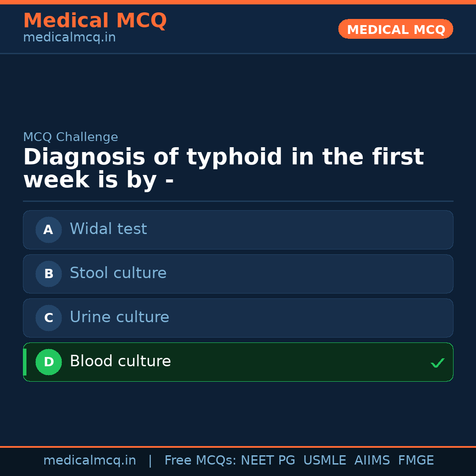Screen dimensions: 476x476
Task: Click the green checkmark on Blood culture
Action: point(438,362)
